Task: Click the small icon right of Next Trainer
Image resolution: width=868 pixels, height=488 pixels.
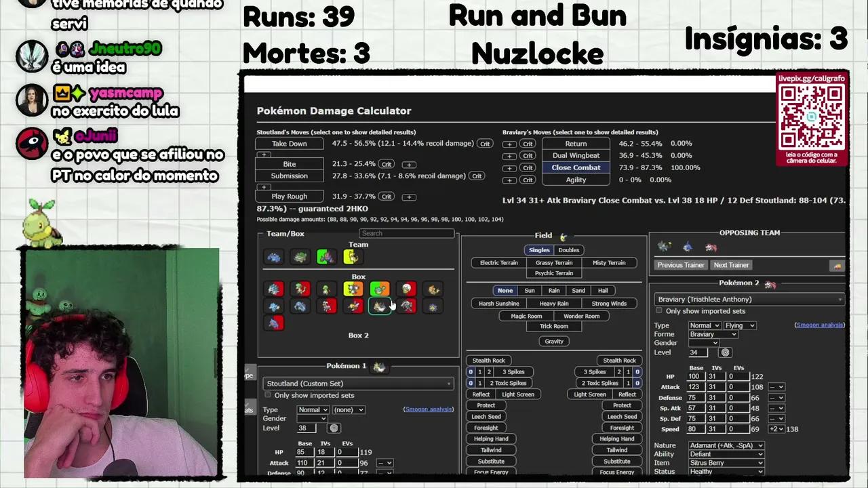Action: [837, 266]
